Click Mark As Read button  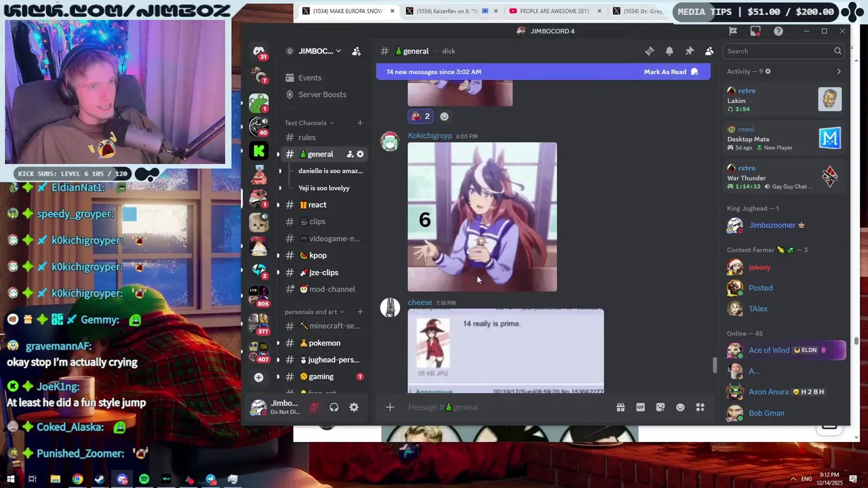point(670,72)
